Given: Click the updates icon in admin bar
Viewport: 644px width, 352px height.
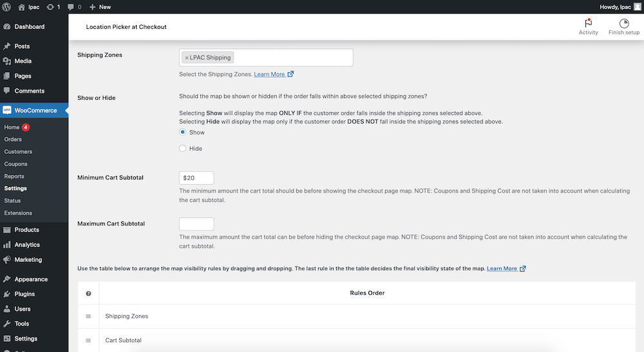Looking at the screenshot, I should click(x=50, y=7).
